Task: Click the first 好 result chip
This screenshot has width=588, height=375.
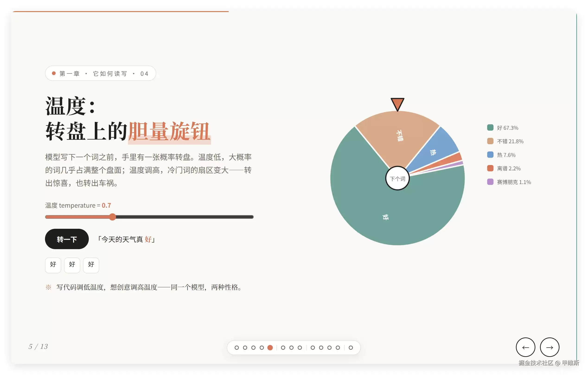Action: click(x=53, y=265)
